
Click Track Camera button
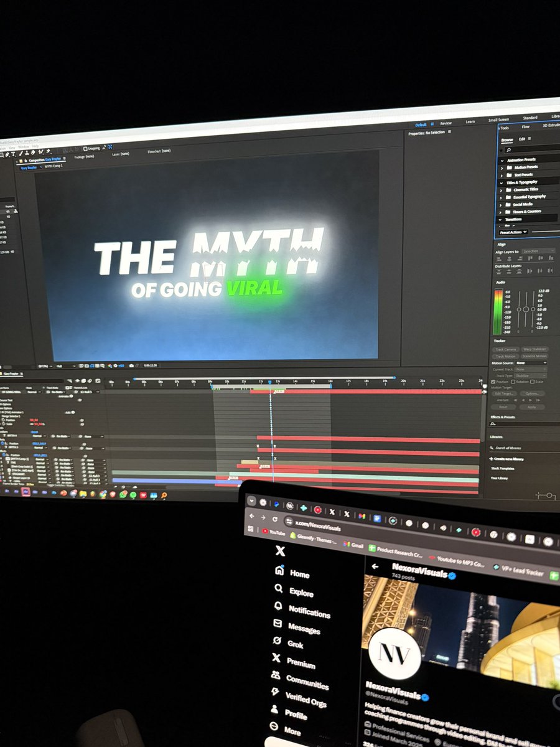coord(506,349)
